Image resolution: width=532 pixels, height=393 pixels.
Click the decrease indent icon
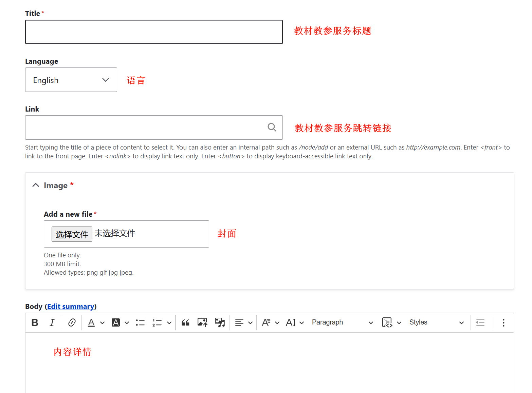coord(480,322)
